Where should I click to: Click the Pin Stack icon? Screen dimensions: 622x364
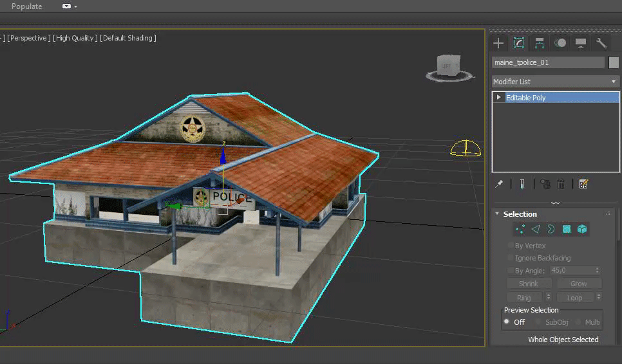point(499,184)
